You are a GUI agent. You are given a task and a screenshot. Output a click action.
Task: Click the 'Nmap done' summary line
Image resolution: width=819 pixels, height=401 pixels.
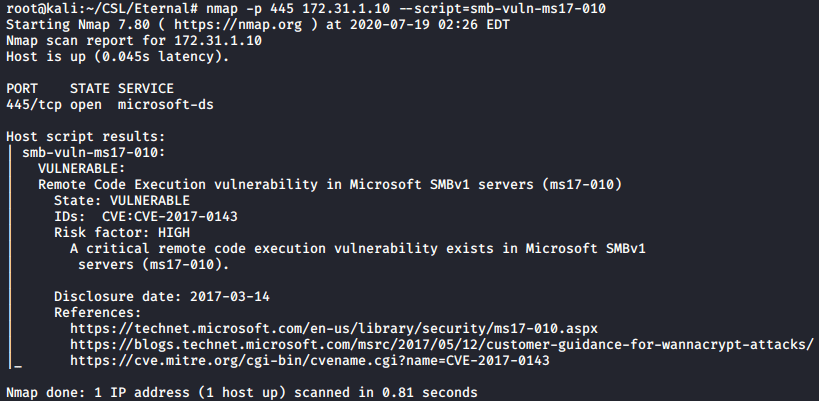tap(240, 392)
